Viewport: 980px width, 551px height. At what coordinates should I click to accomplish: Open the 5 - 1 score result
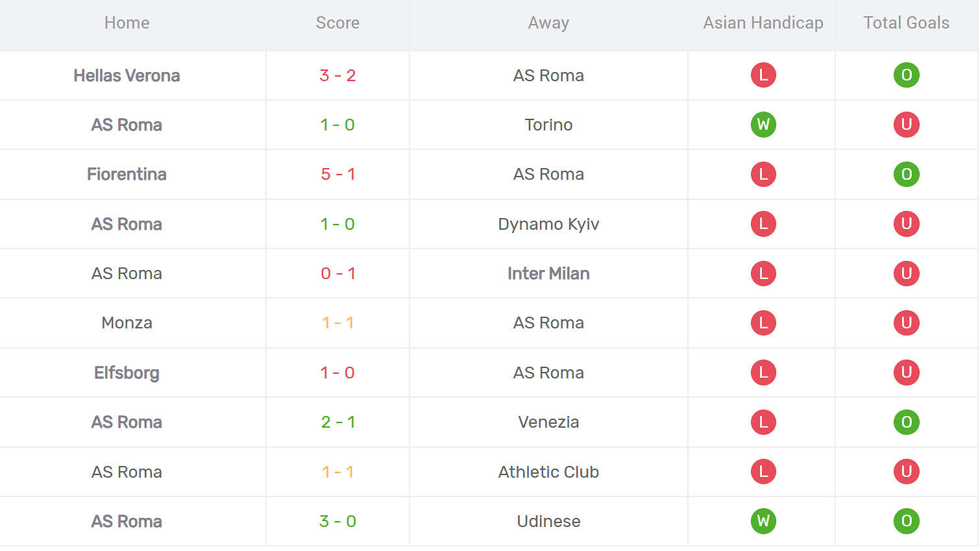pyautogui.click(x=337, y=174)
